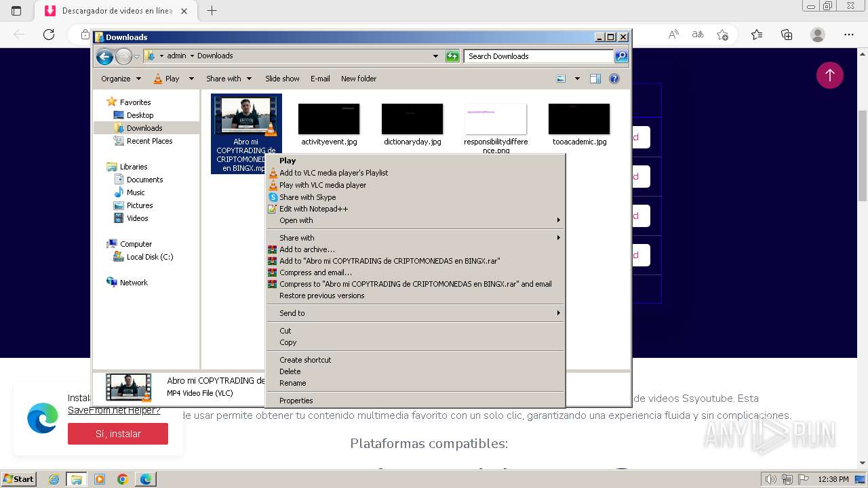The height and width of the screenshot is (488, 868).
Task: Choose Share with Skype
Action: tap(415, 197)
